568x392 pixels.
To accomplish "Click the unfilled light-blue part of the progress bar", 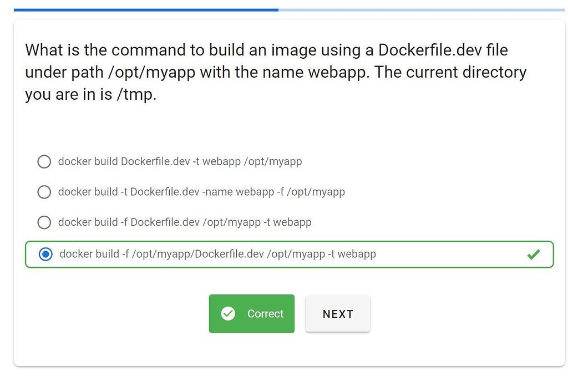I will [x=422, y=9].
